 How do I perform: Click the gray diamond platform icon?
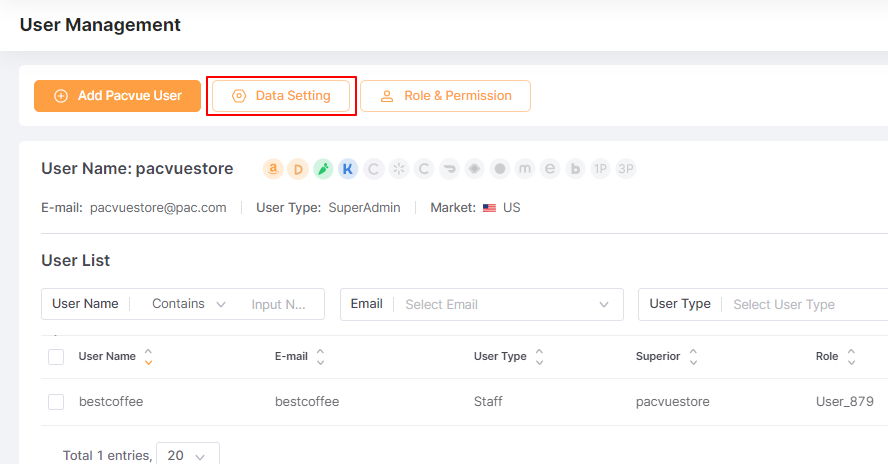click(475, 169)
